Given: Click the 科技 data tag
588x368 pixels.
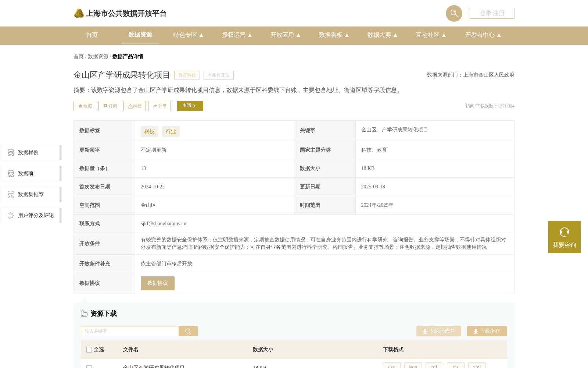Looking at the screenshot, I should pos(150,132).
